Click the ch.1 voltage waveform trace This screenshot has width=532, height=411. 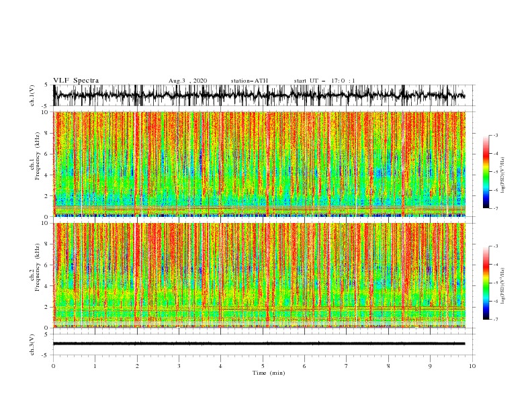point(259,95)
